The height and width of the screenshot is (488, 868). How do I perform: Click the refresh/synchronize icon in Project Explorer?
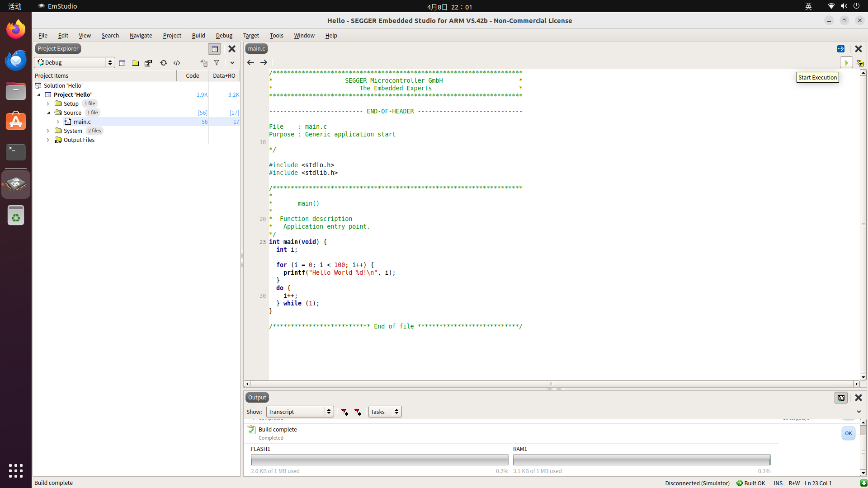164,63
